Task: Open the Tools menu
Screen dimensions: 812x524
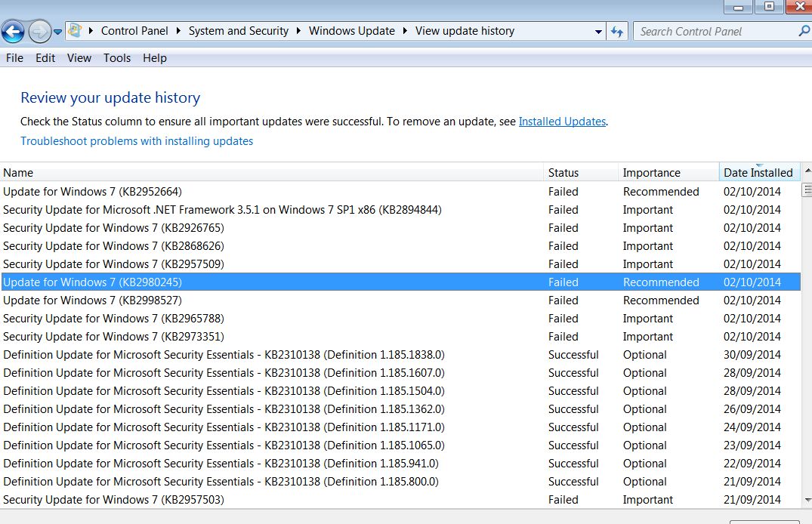Action: pos(117,58)
